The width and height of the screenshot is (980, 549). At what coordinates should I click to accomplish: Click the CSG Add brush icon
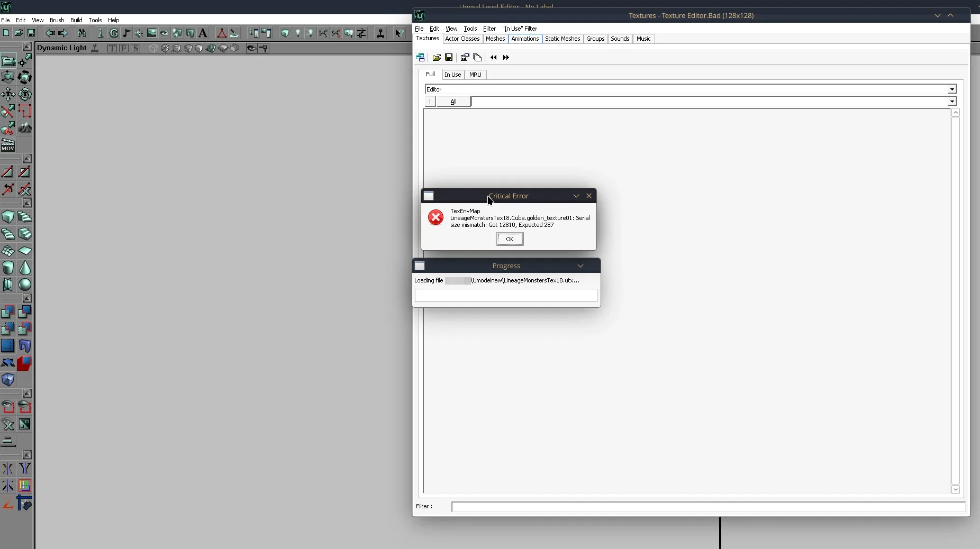(x=8, y=312)
